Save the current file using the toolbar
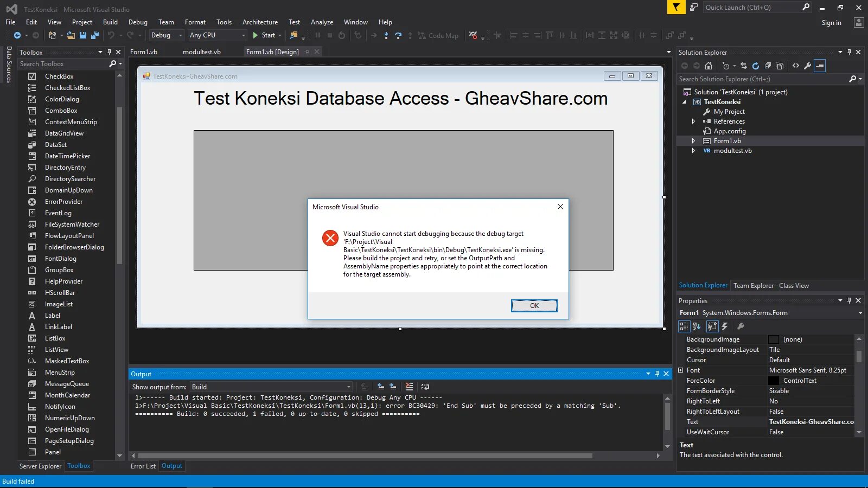868x488 pixels. click(83, 35)
